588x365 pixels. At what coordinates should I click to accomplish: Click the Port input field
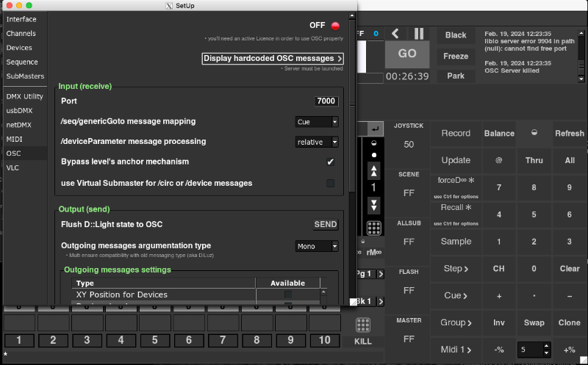pos(326,101)
